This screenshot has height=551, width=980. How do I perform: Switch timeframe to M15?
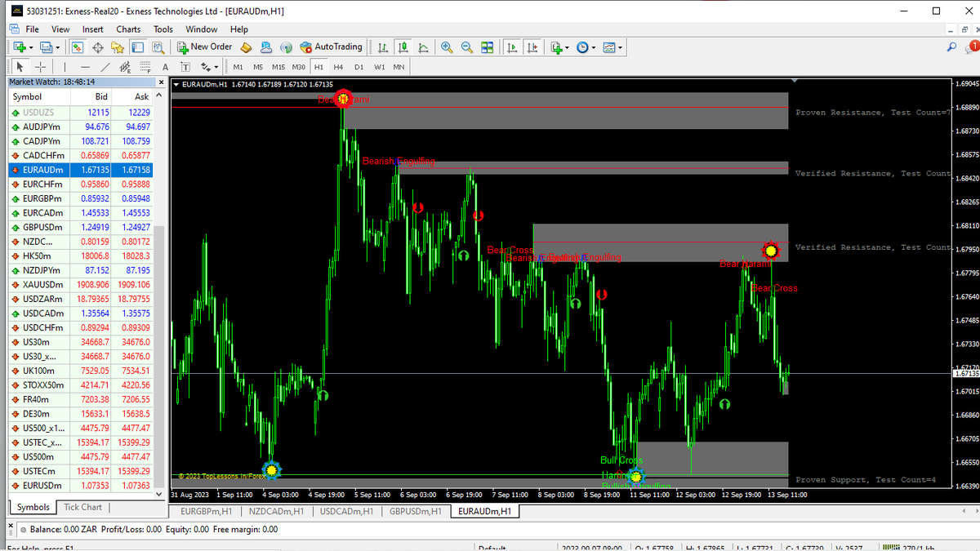click(278, 67)
